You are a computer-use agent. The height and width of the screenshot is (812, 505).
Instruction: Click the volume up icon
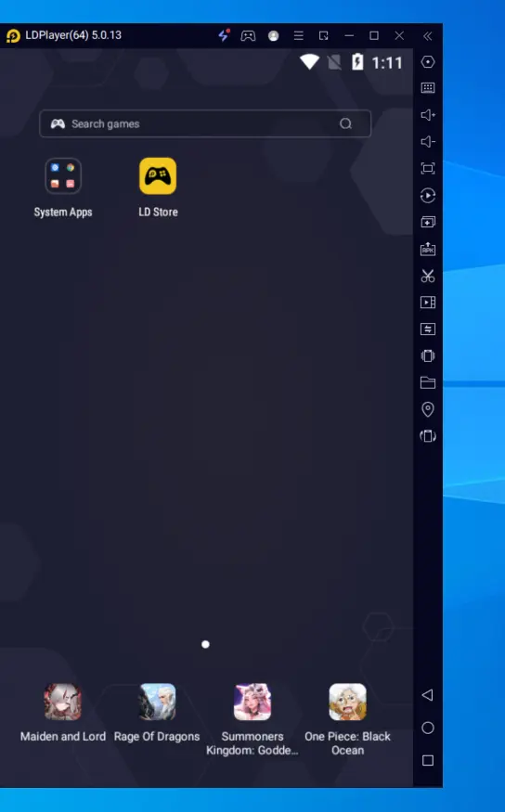click(x=428, y=115)
